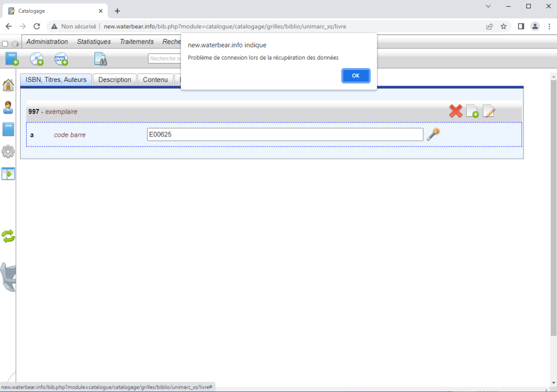Screen dimensions: 557x392
Task: Open the Traitements menu
Action: point(136,42)
